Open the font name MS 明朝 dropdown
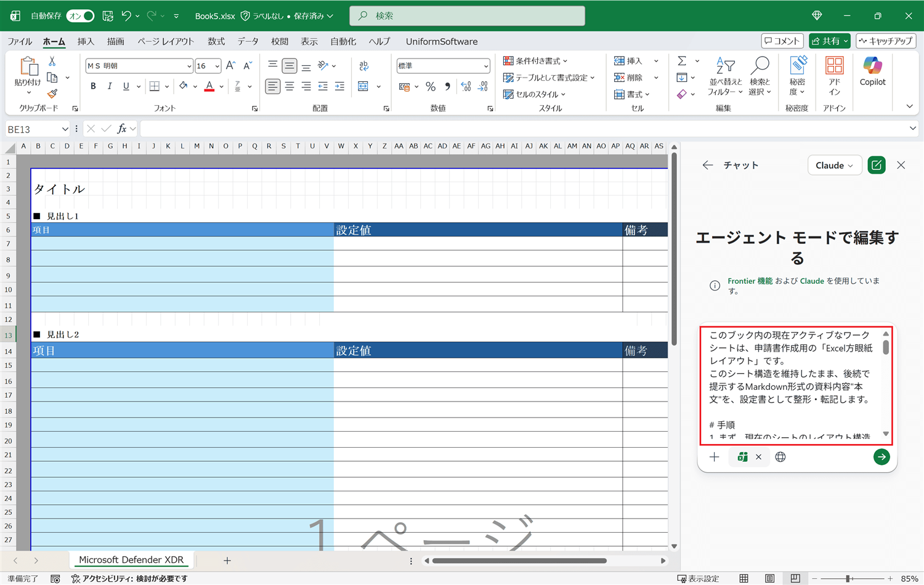 point(189,66)
